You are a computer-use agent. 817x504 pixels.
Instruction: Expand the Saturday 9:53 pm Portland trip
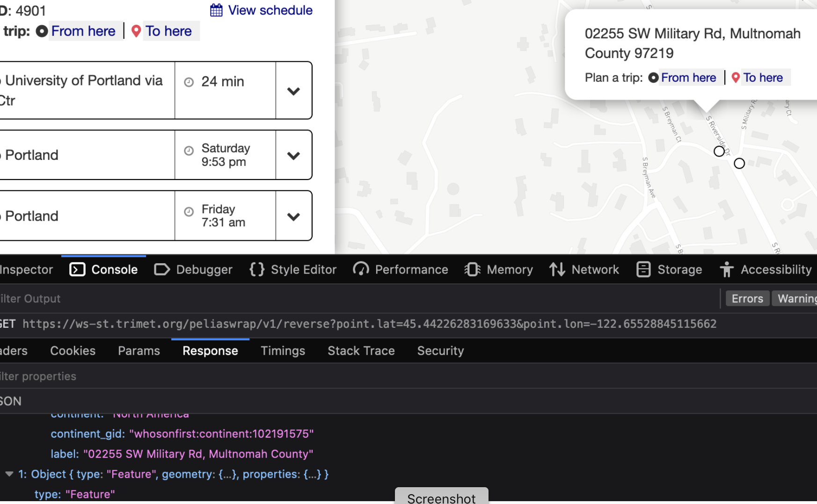pyautogui.click(x=293, y=155)
